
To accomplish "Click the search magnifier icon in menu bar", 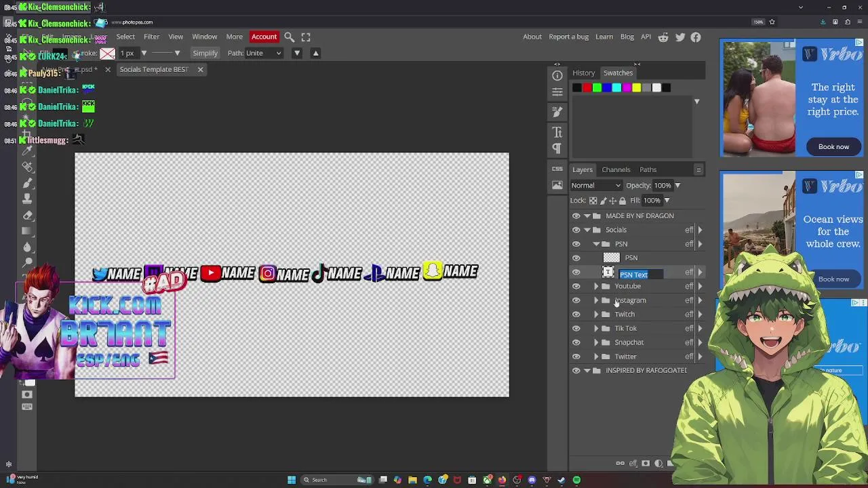I will pyautogui.click(x=289, y=37).
